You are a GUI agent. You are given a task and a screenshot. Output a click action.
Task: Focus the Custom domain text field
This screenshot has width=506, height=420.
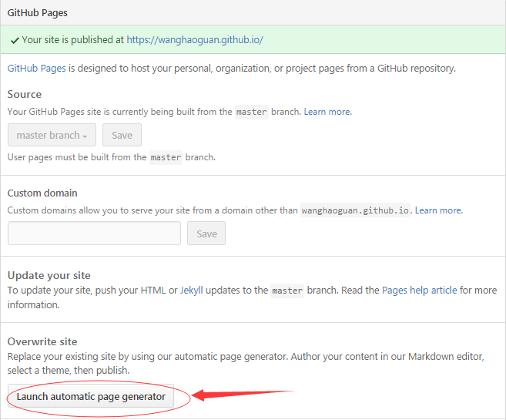pyautogui.click(x=94, y=234)
